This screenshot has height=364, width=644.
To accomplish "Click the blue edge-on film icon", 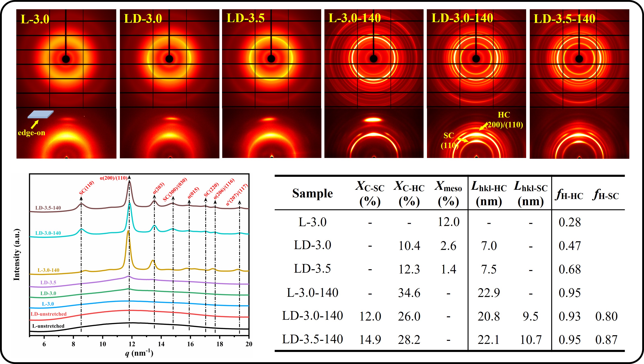I will 40,114.
